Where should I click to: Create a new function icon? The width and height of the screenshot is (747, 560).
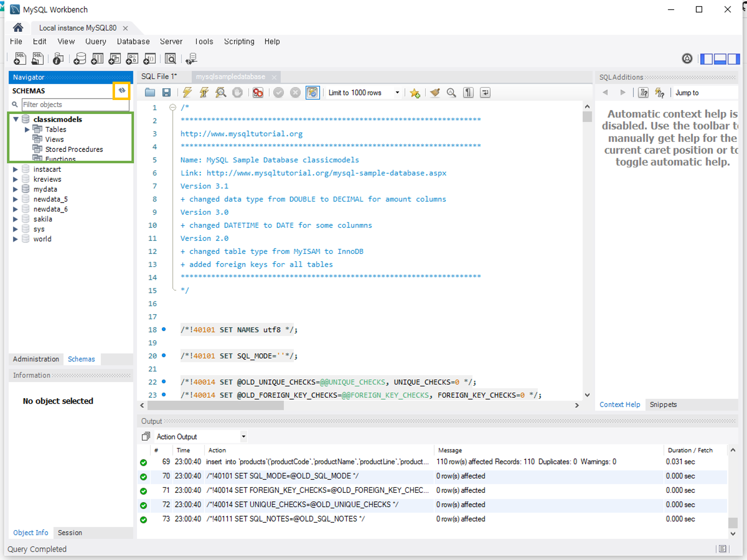coord(149,59)
